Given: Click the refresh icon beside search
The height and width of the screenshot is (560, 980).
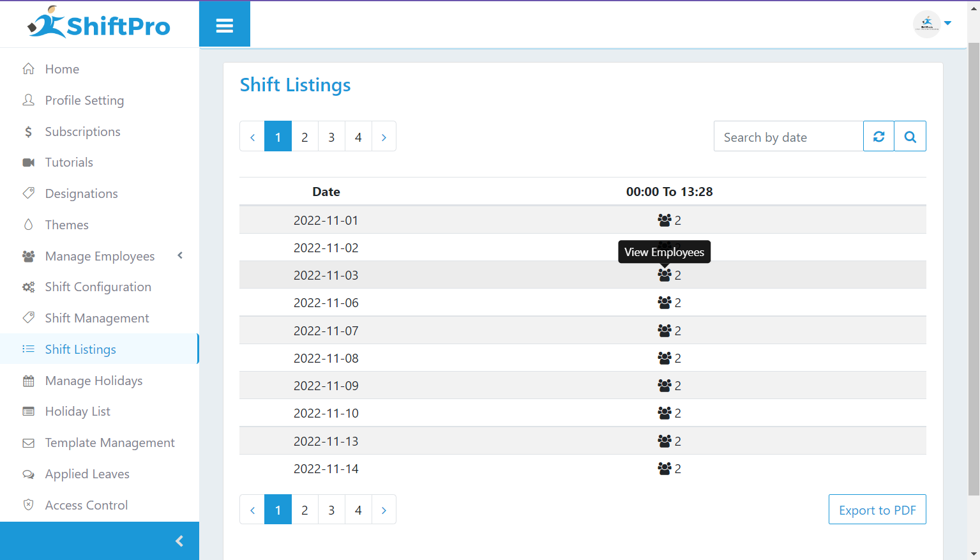Looking at the screenshot, I should pyautogui.click(x=878, y=136).
